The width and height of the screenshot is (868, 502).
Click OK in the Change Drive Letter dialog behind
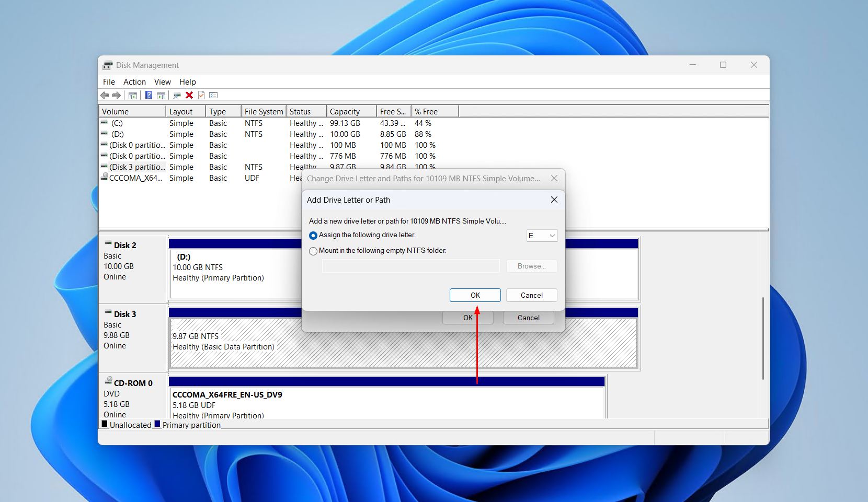[x=468, y=318]
